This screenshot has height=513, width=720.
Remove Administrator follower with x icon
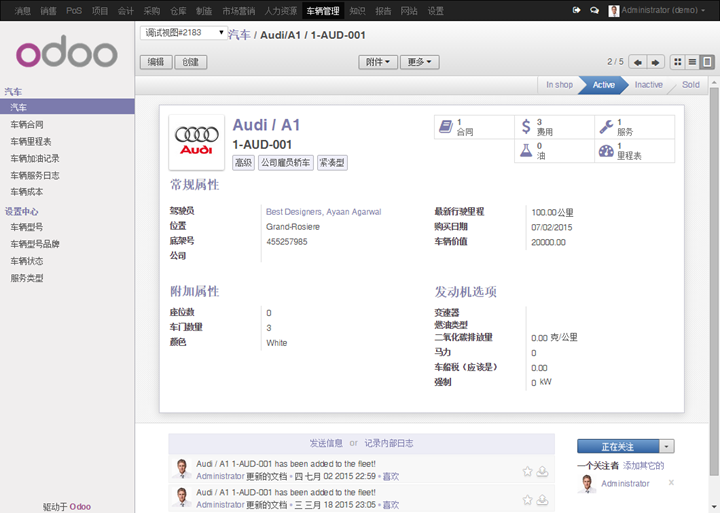pos(671,483)
